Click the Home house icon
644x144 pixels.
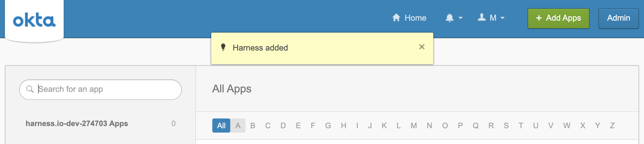pos(396,18)
